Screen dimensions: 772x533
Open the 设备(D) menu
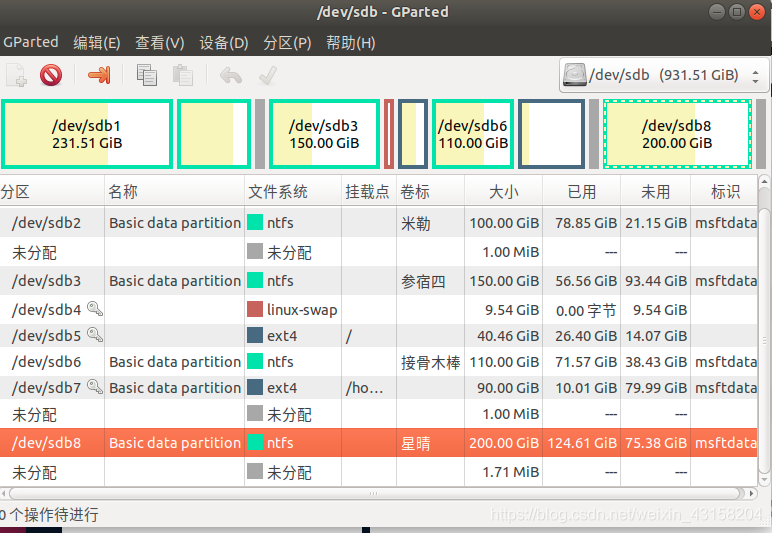tap(224, 43)
